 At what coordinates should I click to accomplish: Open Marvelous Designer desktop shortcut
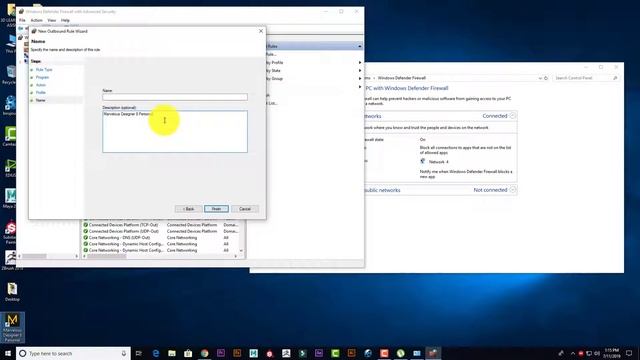pyautogui.click(x=12, y=327)
